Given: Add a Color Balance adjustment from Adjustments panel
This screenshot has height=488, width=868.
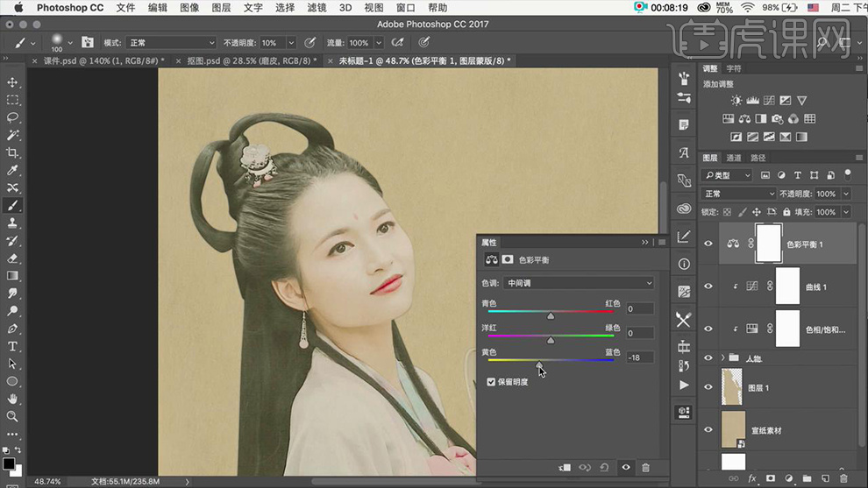Looking at the screenshot, I should (744, 118).
